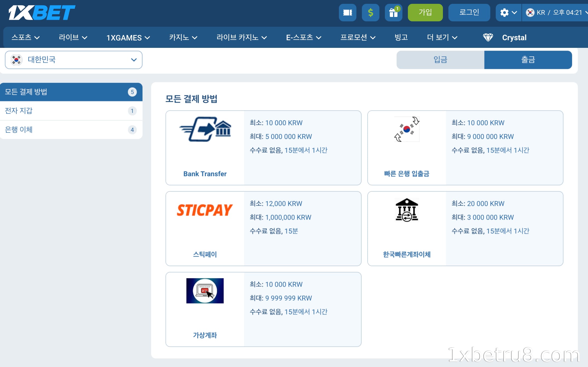Open the gift box bonus icon
The image size is (588, 367).
tap(394, 13)
